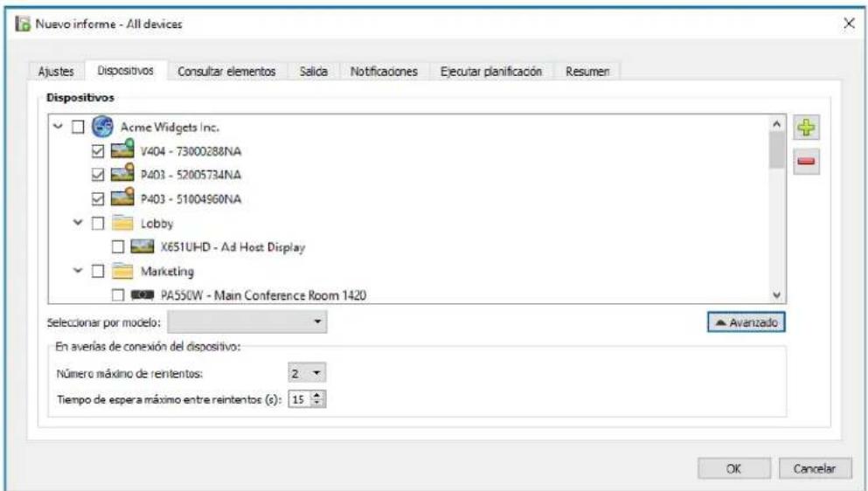
Task: Collapse the Acme Widgets Inc. tree node
Action: pyautogui.click(x=58, y=127)
